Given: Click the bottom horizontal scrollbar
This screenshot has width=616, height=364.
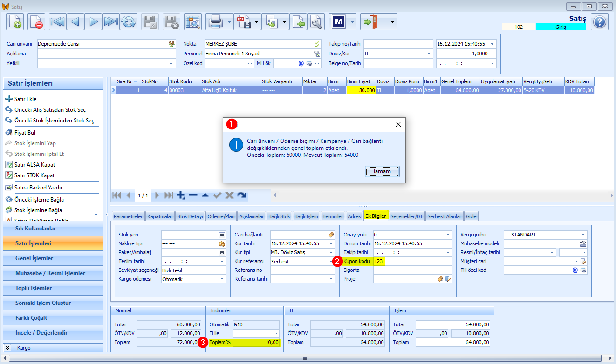Looking at the screenshot, I should 305,358.
